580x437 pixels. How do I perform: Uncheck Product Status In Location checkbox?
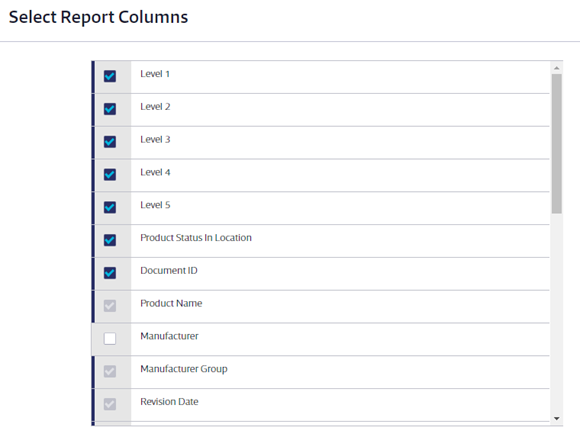point(110,240)
